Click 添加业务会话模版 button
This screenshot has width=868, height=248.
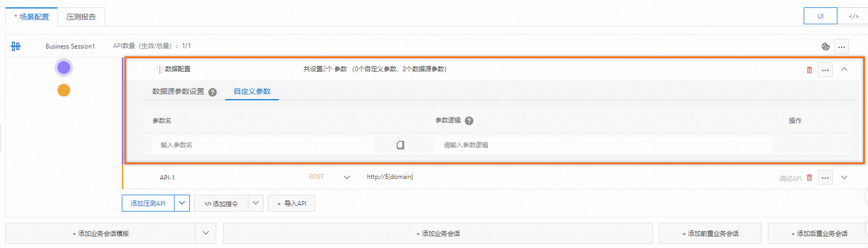coord(100,233)
